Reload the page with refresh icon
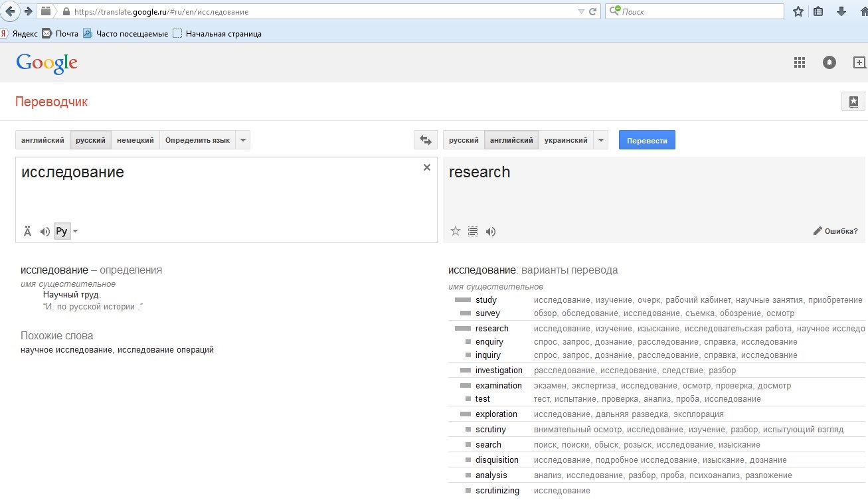The width and height of the screenshot is (868, 502). (x=593, y=11)
